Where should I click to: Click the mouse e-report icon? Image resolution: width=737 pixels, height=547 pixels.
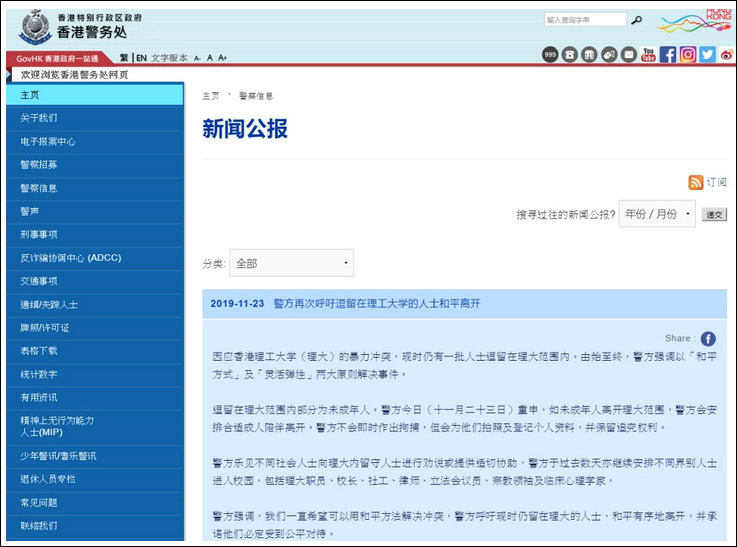609,55
